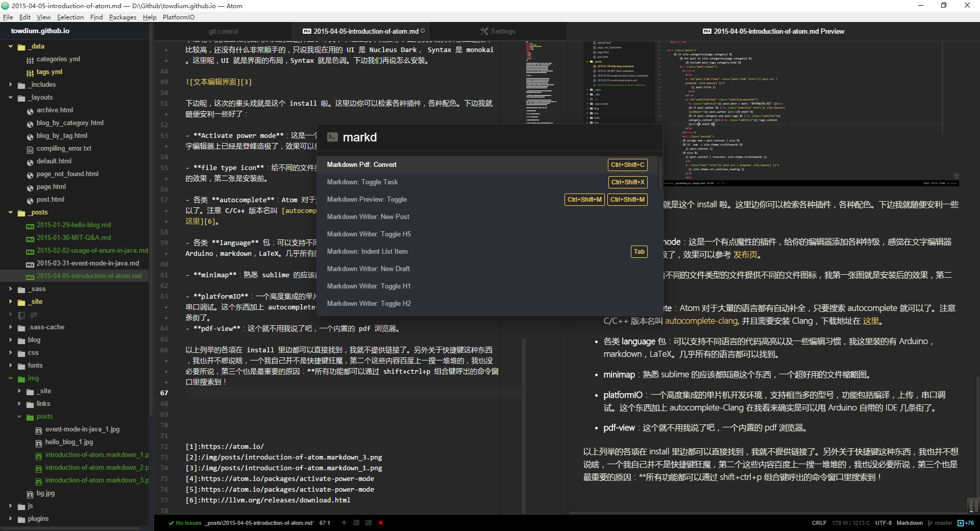Click the 这里 link in preview
The width and height of the screenshot is (980, 531).
tap(871, 321)
